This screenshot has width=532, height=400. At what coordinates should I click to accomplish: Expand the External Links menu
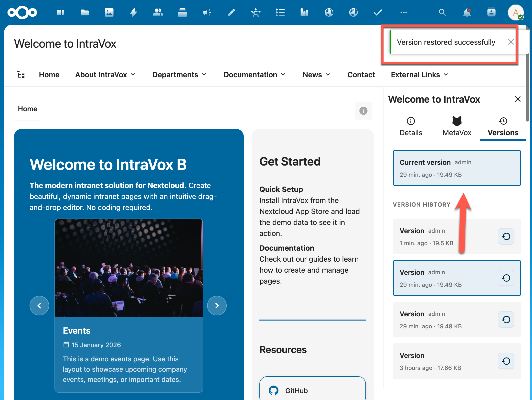click(420, 75)
